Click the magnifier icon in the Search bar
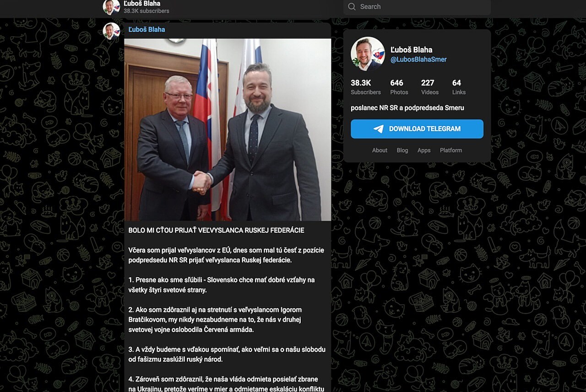Screen dimensions: 586x392 click(352, 6)
